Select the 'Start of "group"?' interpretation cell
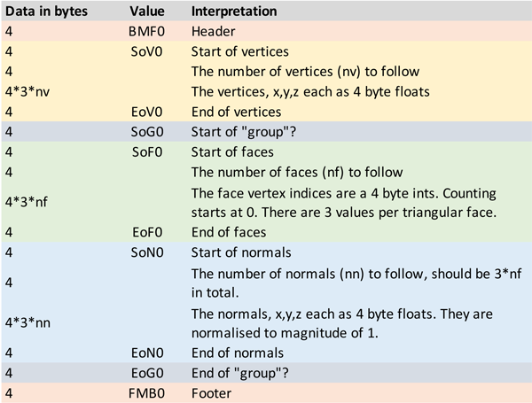The height and width of the screenshot is (403, 532). 244,132
